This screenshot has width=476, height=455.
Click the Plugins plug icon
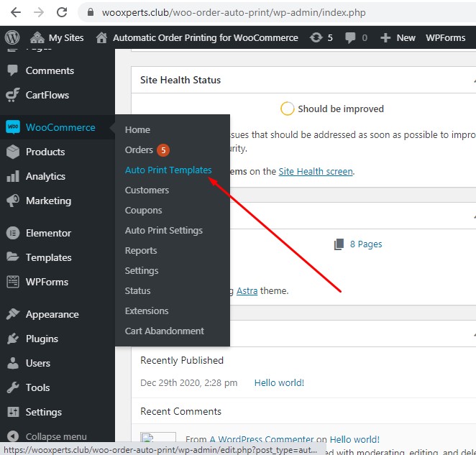(13, 339)
